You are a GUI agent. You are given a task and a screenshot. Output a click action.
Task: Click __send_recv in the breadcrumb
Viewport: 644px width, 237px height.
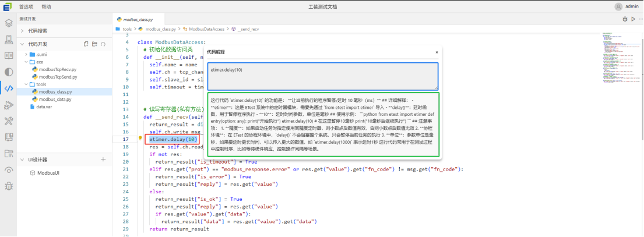[248, 29]
